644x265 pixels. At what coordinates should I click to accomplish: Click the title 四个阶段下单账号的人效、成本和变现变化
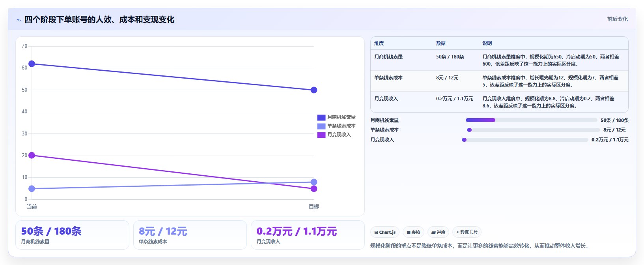coord(99,19)
